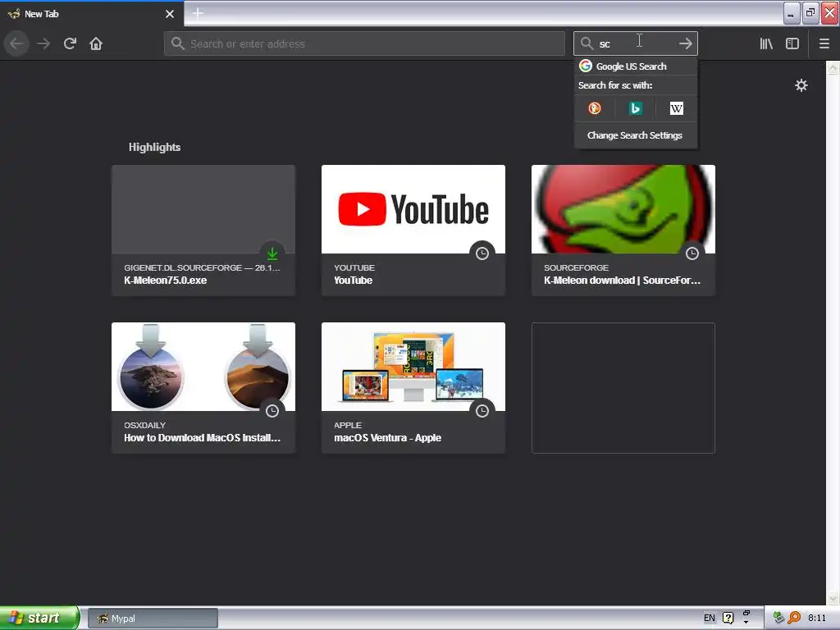This screenshot has height=630, width=840.
Task: Open New Tab preferences gear icon
Action: click(x=801, y=85)
